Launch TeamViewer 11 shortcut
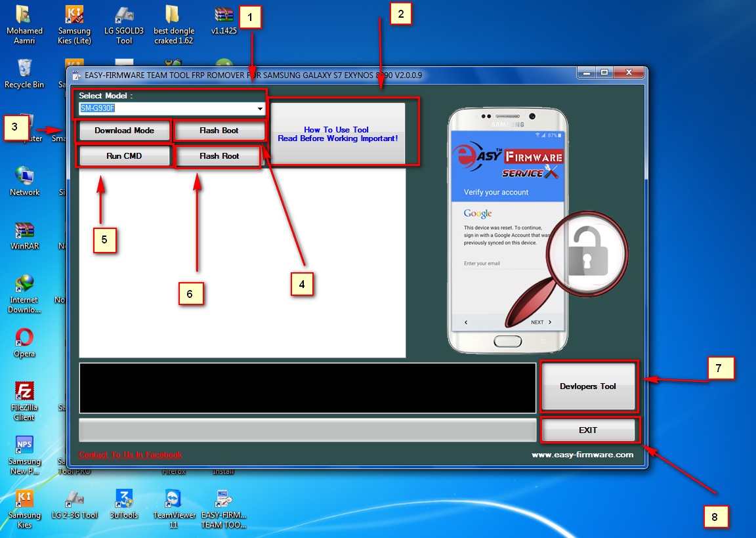Viewport: 756px width, 538px height. coord(173,509)
